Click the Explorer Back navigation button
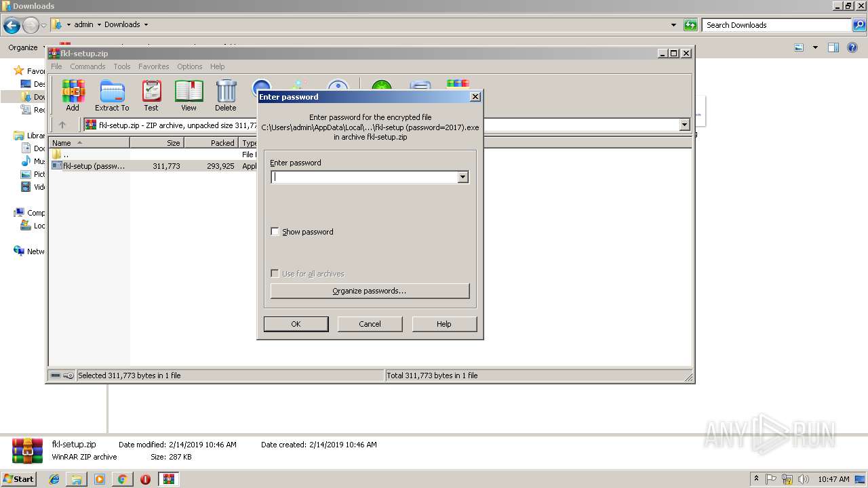 point(12,25)
